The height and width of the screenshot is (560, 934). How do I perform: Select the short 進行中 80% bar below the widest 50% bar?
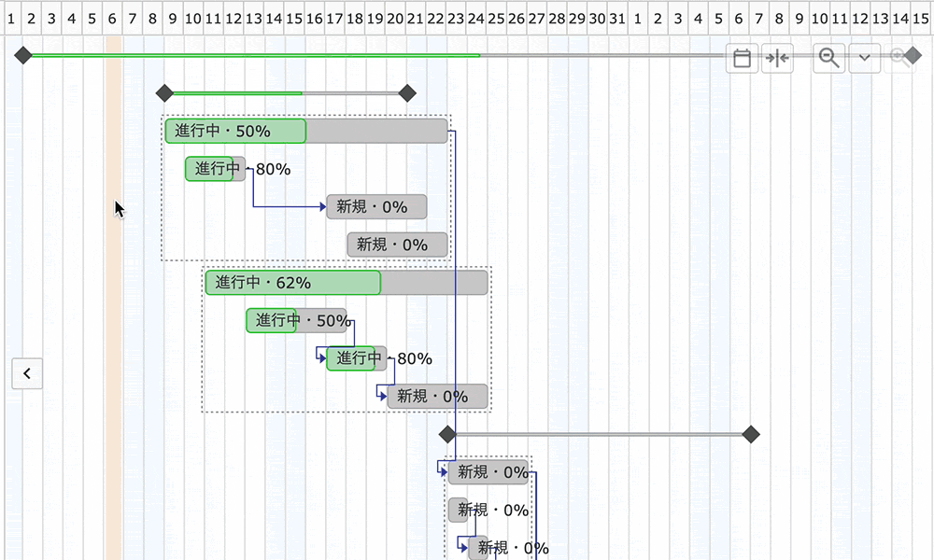(x=215, y=169)
